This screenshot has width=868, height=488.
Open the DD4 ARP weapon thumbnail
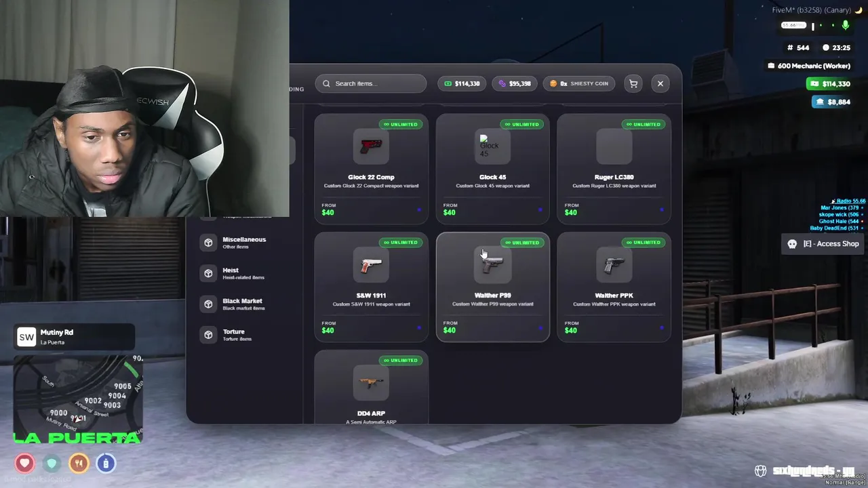tap(371, 382)
